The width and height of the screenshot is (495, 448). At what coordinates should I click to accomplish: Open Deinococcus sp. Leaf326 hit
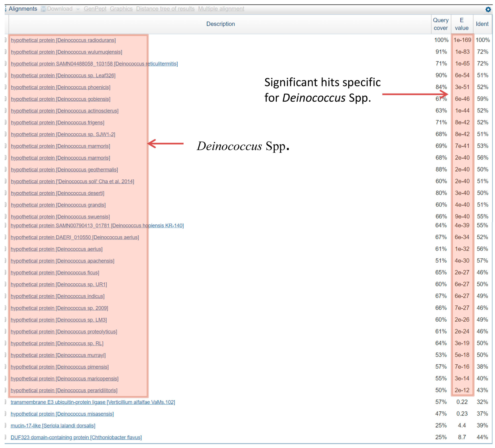[63, 76]
